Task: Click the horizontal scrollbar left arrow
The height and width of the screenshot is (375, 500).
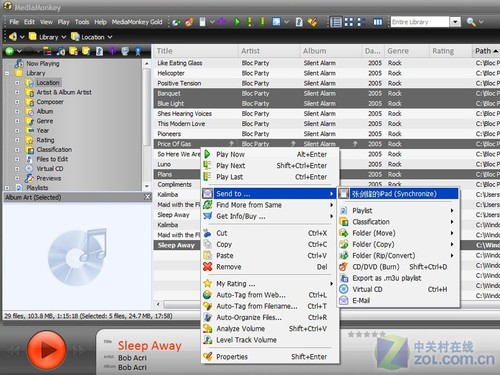Action: pos(158,304)
